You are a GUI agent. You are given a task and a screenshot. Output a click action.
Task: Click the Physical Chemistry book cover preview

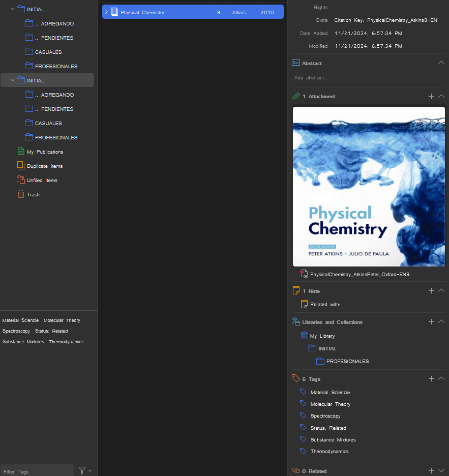[369, 187]
